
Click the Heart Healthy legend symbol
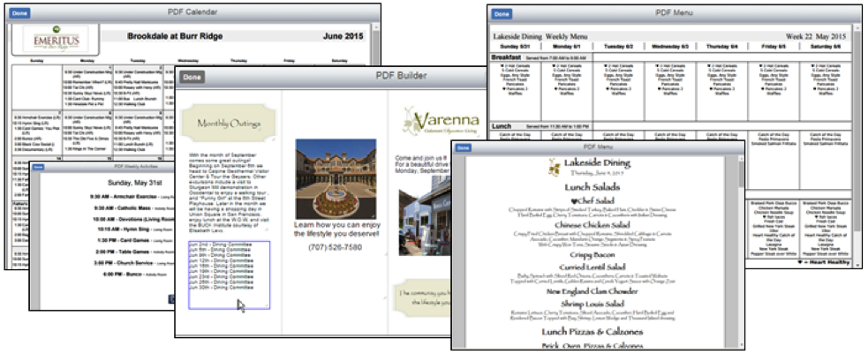(798, 262)
